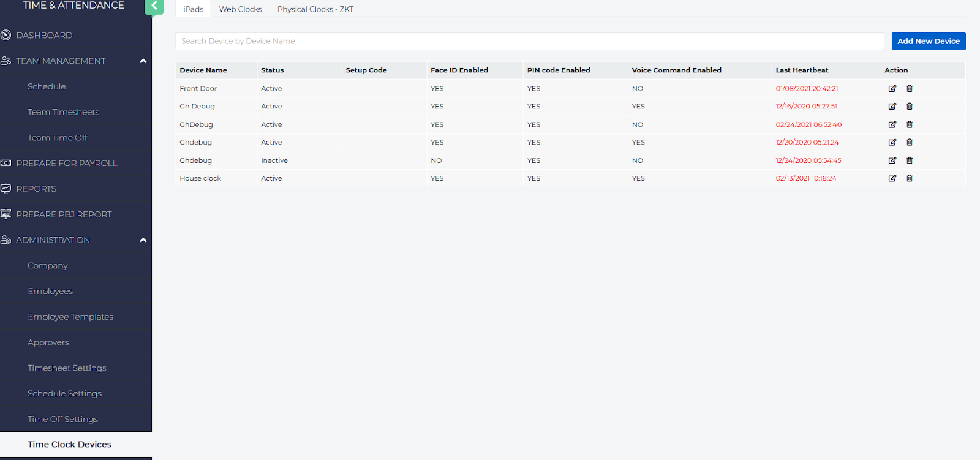Edit the GhDebug device with 02/24/2021 heartbeat

pos(892,124)
